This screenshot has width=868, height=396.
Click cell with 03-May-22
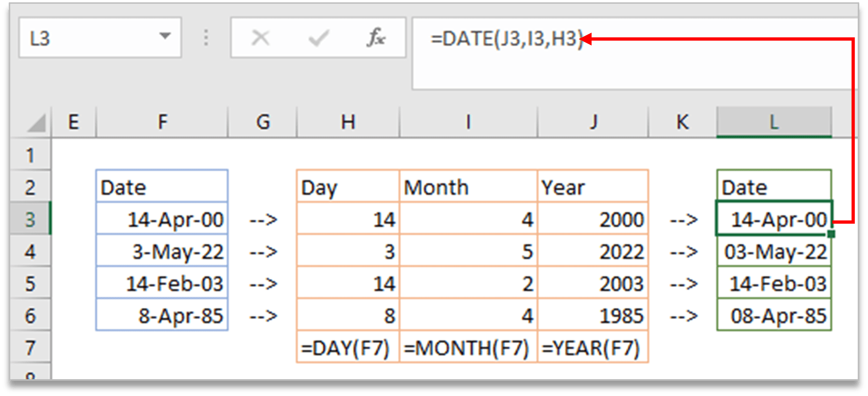pos(774,251)
